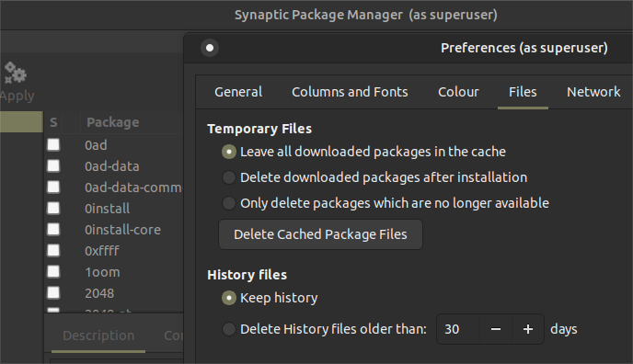Screen dimensions: 633x364
Task: Tick the checkbox for 0install-core package
Action: click(53, 230)
